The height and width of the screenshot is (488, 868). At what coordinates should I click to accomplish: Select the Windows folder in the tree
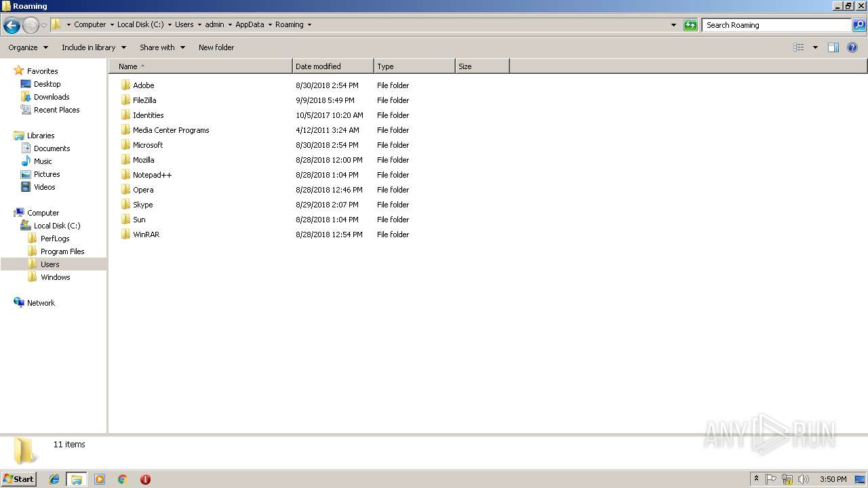[x=56, y=277]
